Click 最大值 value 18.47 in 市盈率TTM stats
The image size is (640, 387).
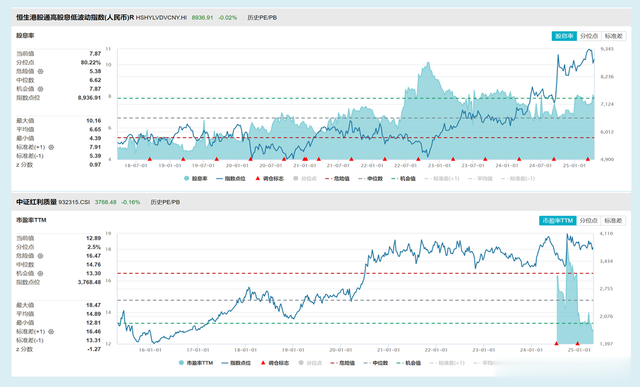pos(93,305)
